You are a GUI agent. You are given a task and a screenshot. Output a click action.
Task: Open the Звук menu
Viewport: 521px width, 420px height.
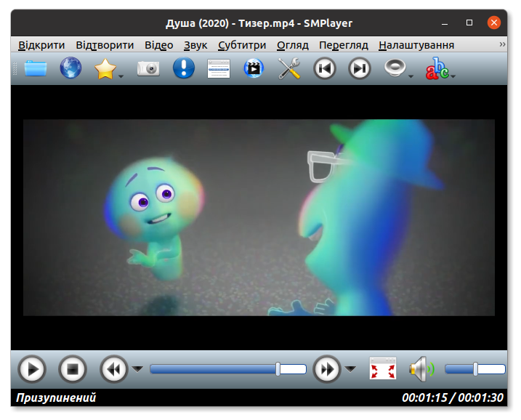click(195, 45)
